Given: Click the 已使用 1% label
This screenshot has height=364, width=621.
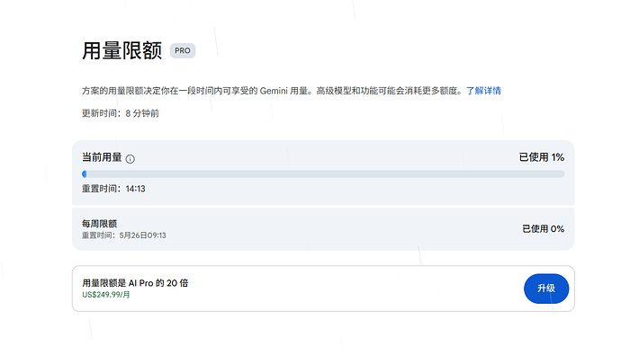Looking at the screenshot, I should click(542, 157).
